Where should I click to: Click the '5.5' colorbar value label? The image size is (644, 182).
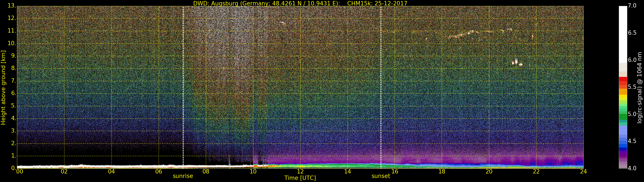[632, 87]
